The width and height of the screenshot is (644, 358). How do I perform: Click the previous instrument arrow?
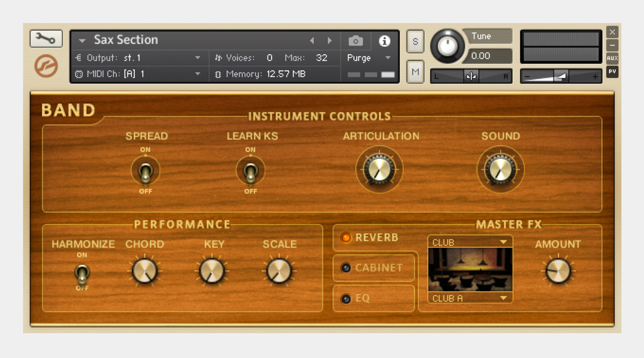tap(312, 40)
